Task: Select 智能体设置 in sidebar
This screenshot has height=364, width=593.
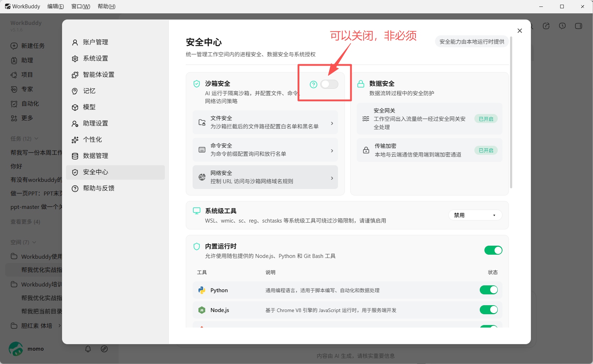Action: pyautogui.click(x=115, y=75)
